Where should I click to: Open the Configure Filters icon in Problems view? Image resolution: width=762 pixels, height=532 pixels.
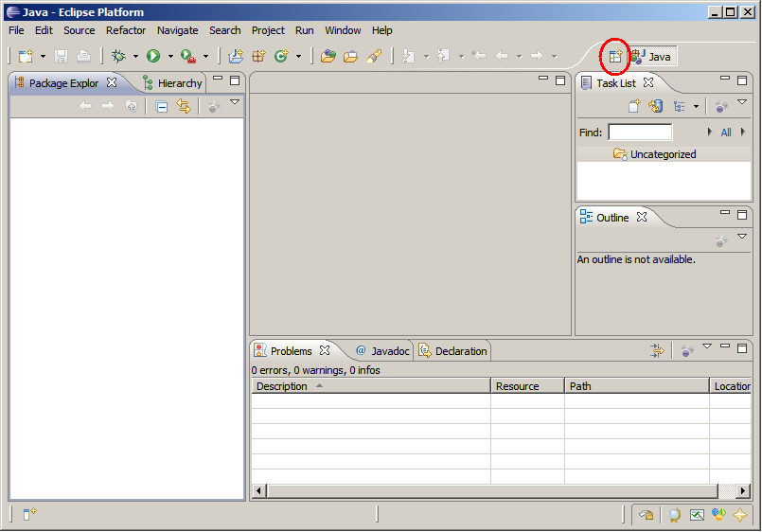pos(657,351)
